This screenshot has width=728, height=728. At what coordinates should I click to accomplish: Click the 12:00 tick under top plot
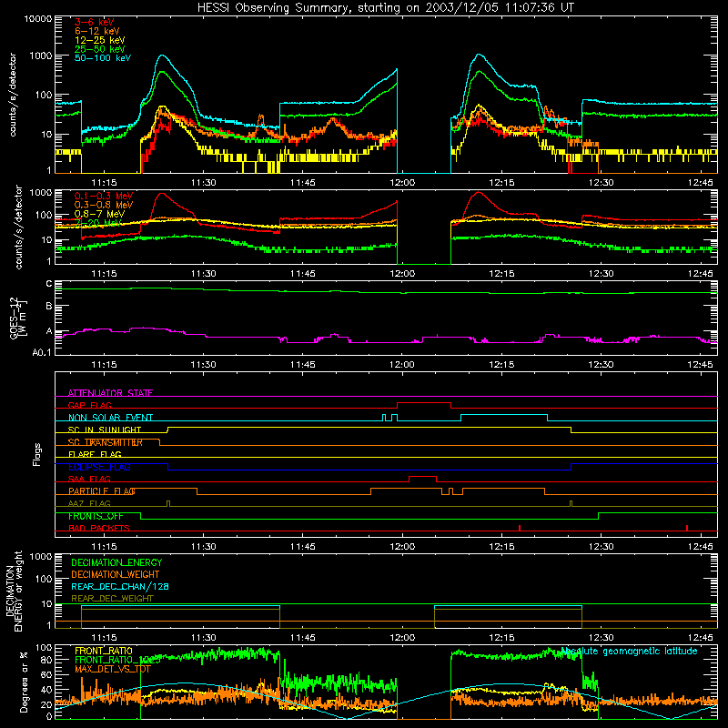(402, 183)
